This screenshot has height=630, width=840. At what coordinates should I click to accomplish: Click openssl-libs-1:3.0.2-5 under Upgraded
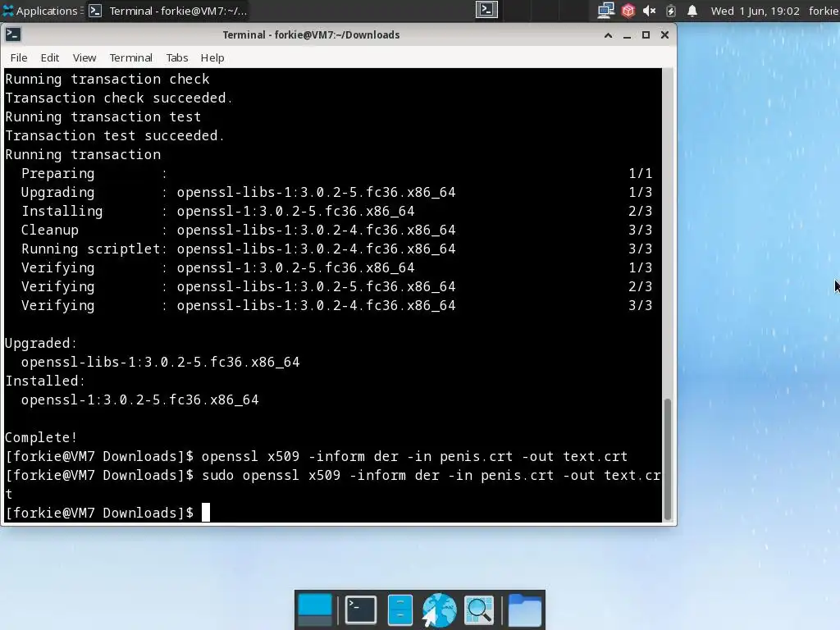click(x=160, y=362)
